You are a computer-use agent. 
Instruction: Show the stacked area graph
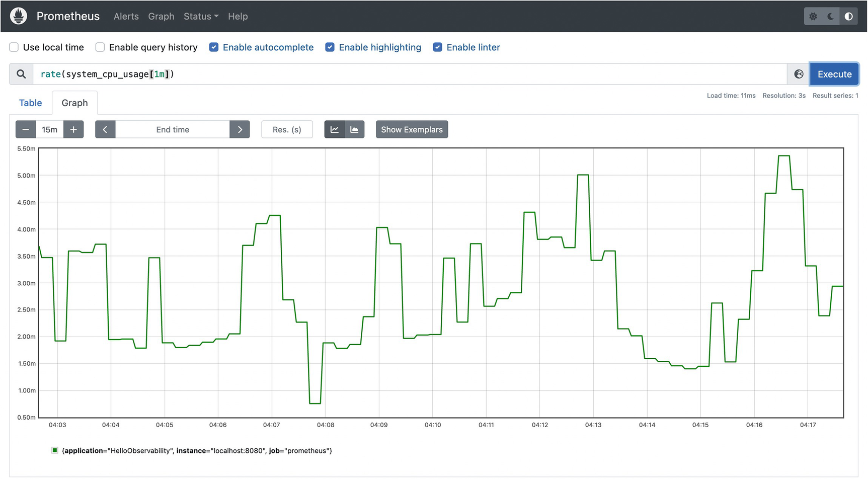[x=354, y=129]
